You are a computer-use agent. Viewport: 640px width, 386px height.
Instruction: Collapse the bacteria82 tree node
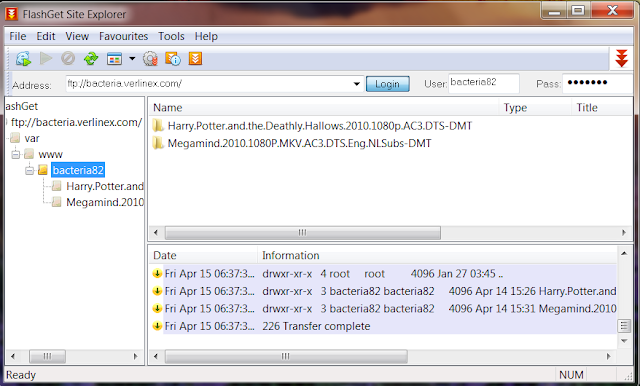pyautogui.click(x=29, y=170)
